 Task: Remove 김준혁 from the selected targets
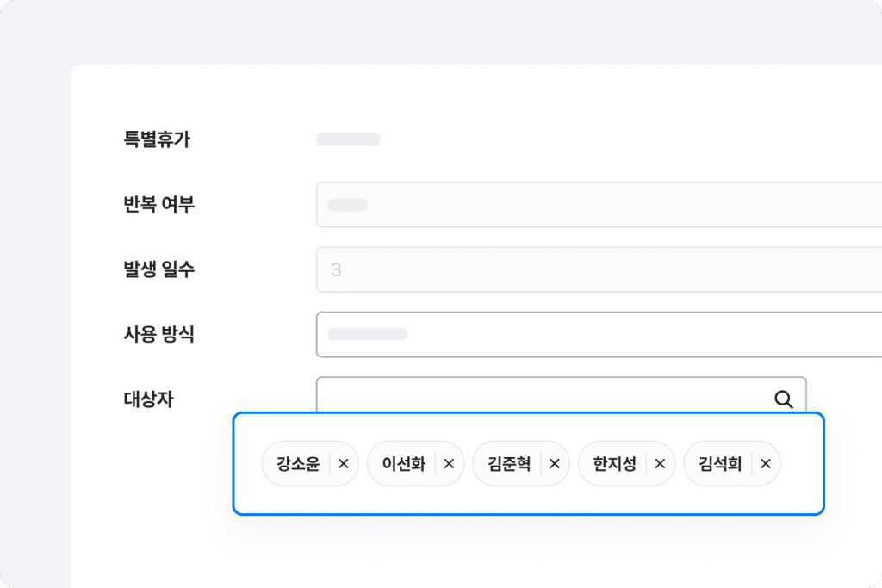pyautogui.click(x=555, y=464)
